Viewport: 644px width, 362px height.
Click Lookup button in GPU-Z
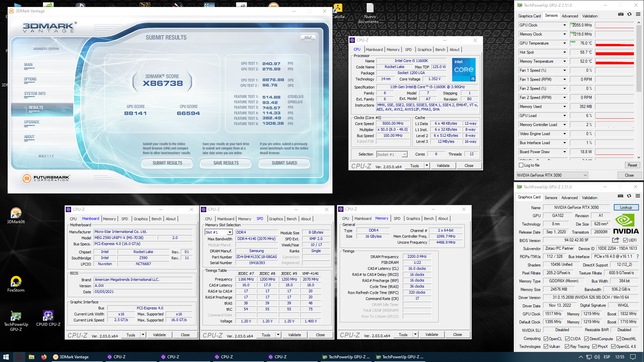click(x=626, y=207)
